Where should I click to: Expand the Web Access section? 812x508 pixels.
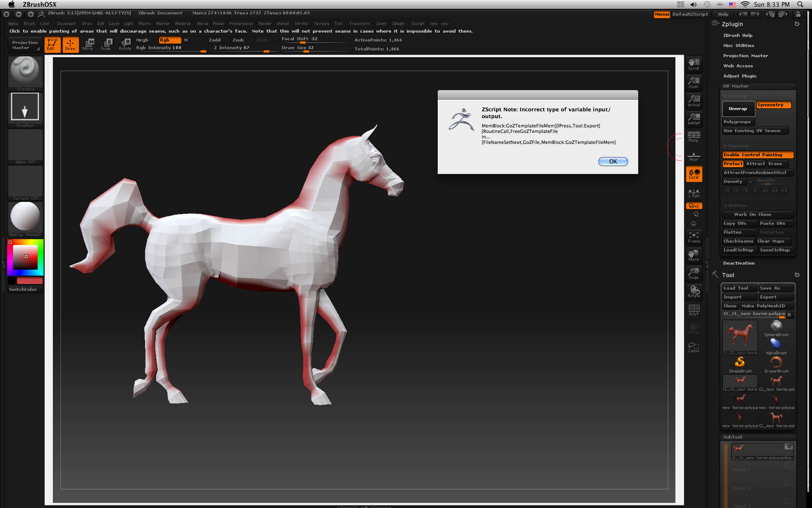[738, 66]
